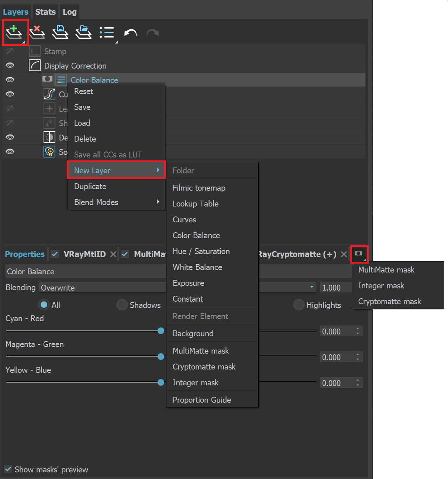Click the Color Balance layer mask icon
Viewport: 448px width, 479px height.
[47, 79]
